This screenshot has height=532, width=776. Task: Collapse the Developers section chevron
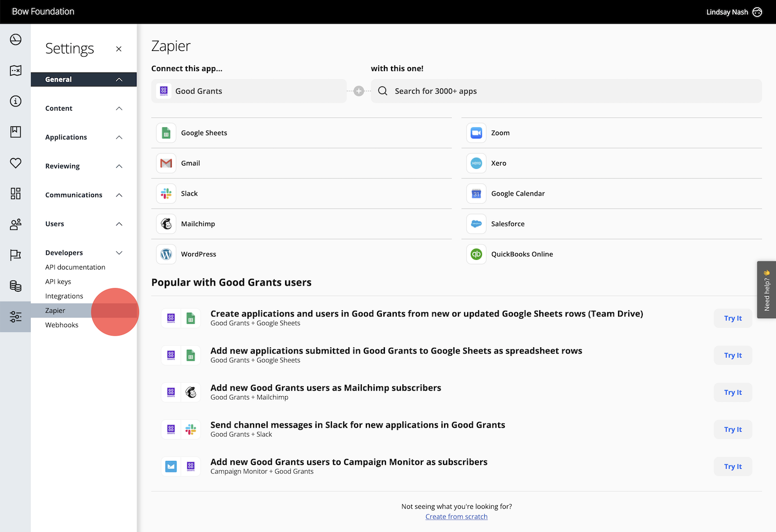(119, 253)
